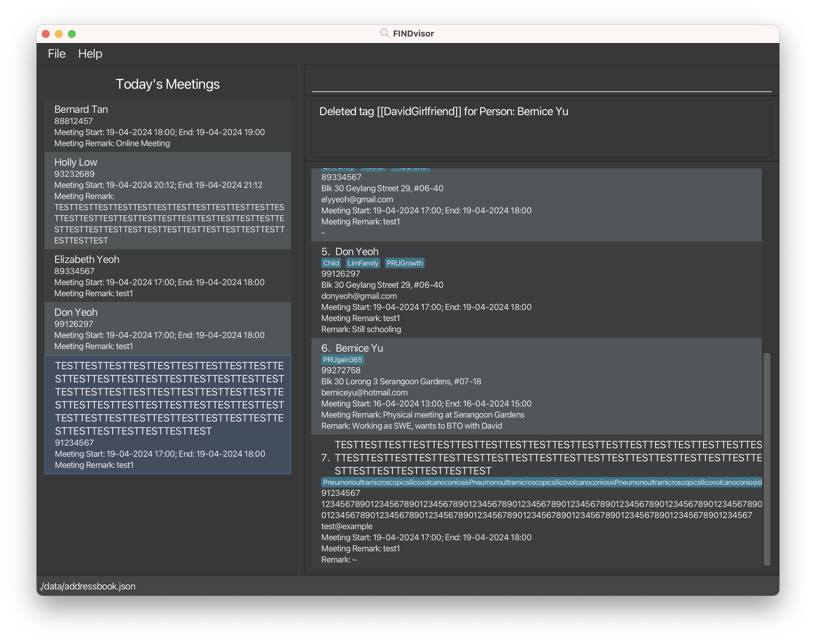Image resolution: width=816 pixels, height=644 pixels.
Task: Click the yellow minimize window button
Action: pos(58,34)
